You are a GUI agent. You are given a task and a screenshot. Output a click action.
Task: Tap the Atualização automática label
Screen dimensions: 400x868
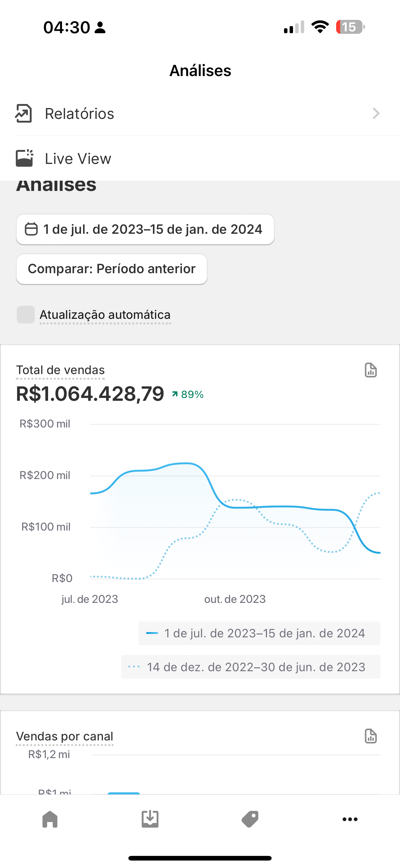tap(105, 315)
